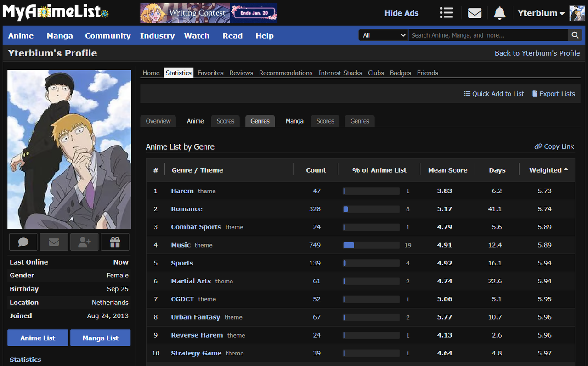Open the Anime navigation menu
This screenshot has width=588, height=366.
point(21,35)
